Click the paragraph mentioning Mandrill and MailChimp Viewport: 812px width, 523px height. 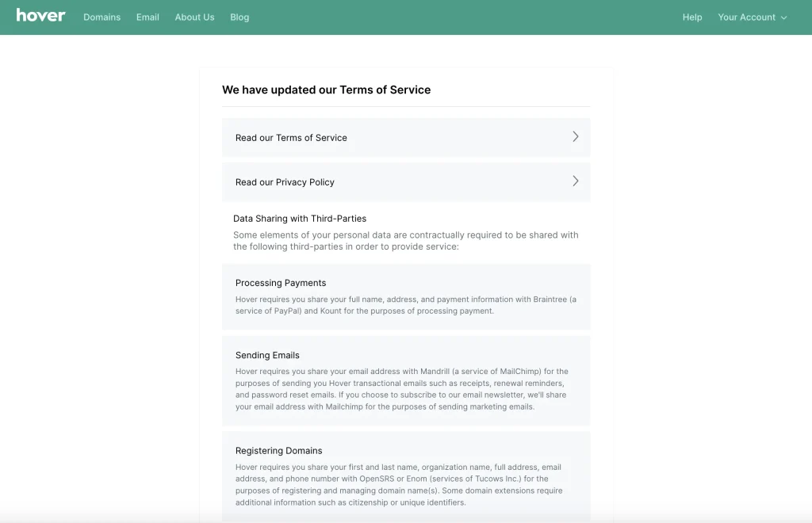(x=402, y=389)
